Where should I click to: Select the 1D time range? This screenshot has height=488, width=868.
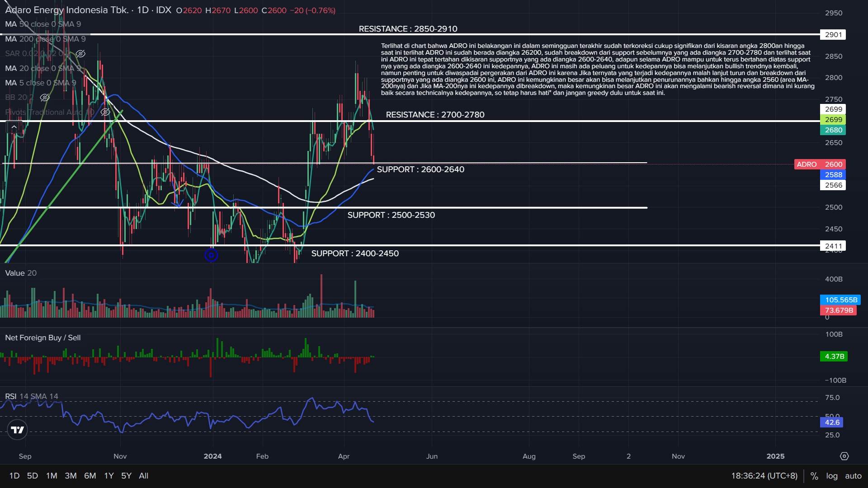(x=14, y=476)
